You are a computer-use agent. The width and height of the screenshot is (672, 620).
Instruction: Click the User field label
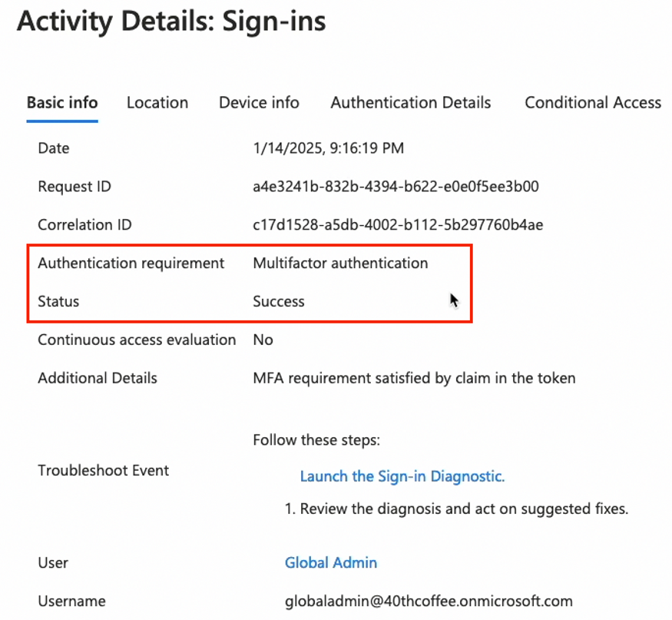(x=53, y=562)
